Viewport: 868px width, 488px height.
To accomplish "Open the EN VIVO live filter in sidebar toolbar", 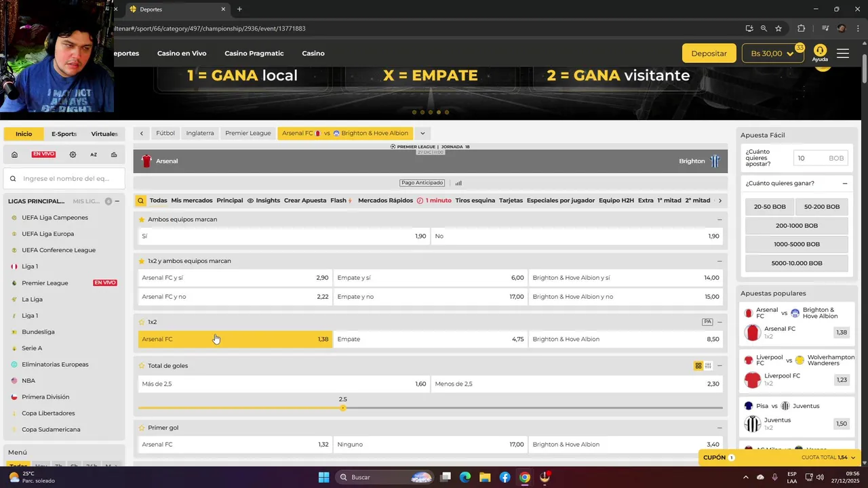I will 43,155.
